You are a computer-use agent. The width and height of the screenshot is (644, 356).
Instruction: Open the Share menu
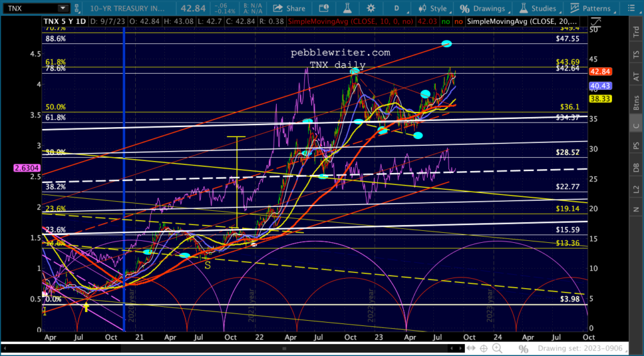pyautogui.click(x=289, y=8)
